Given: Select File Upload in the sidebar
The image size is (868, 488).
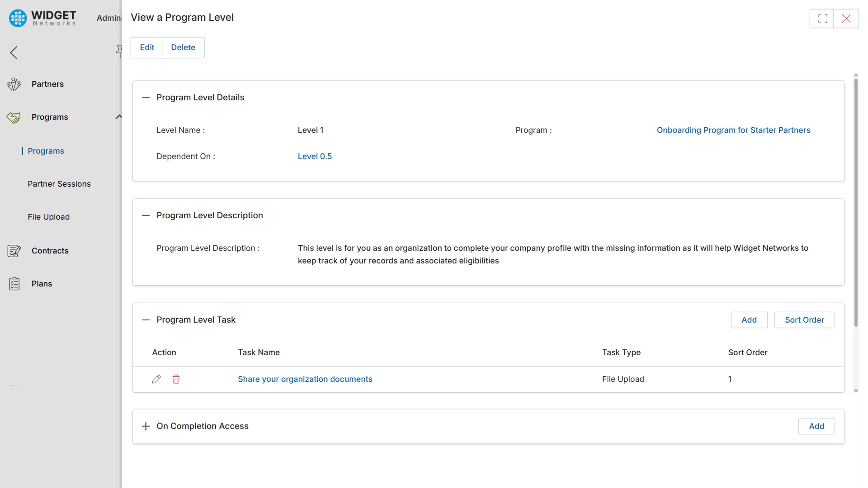Looking at the screenshot, I should tap(49, 217).
